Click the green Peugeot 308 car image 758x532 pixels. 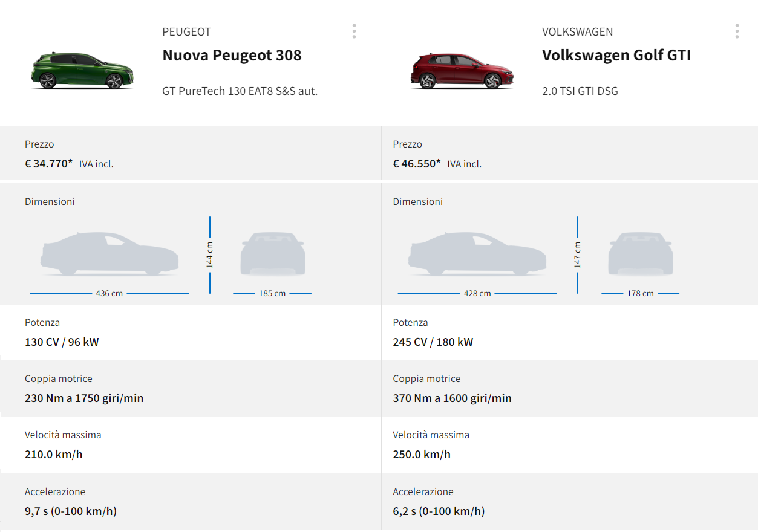pyautogui.click(x=83, y=71)
